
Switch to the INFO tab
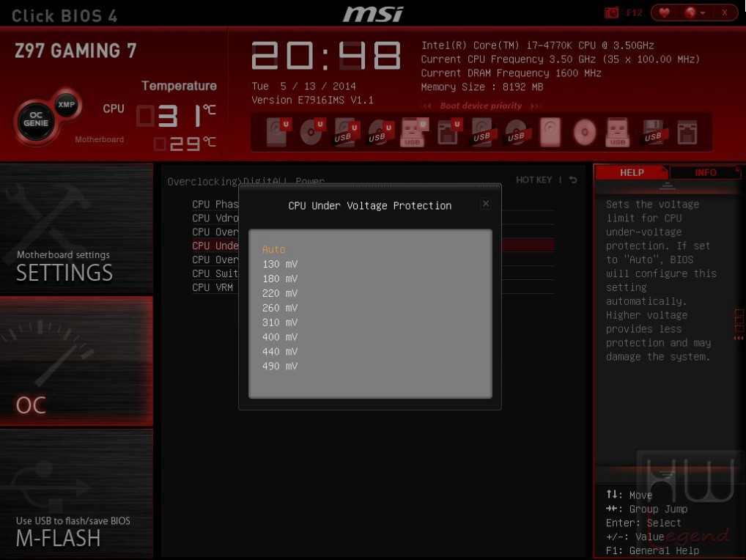705,172
